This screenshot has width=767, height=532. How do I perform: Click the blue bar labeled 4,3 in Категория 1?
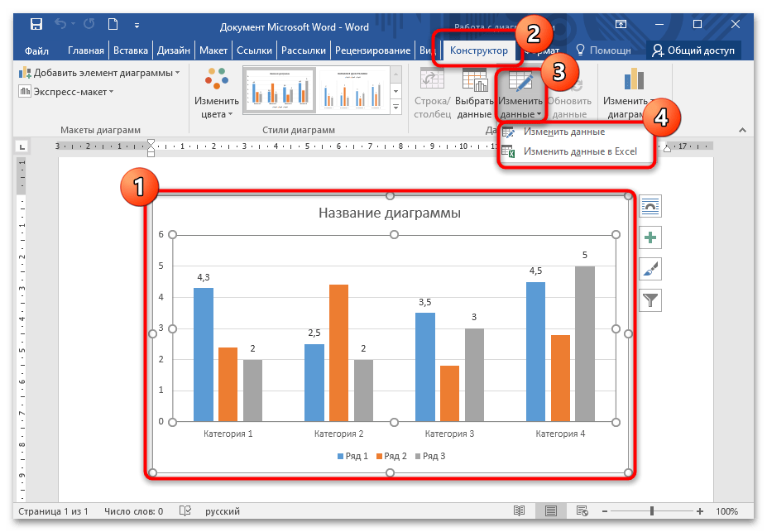[x=204, y=354]
